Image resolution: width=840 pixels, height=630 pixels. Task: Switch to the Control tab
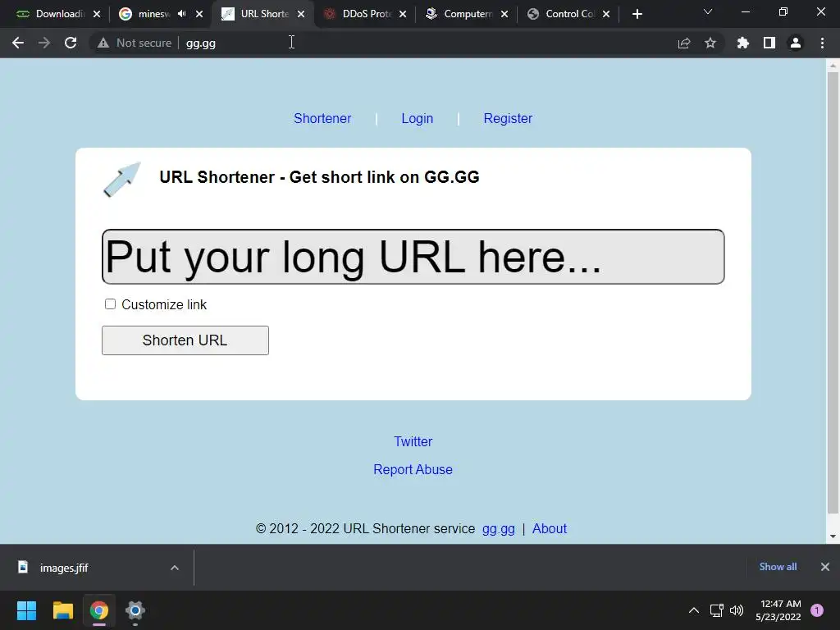tap(566, 15)
